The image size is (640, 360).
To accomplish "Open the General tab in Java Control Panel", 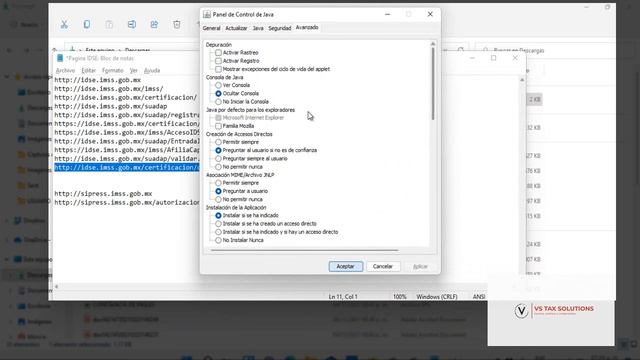I will 211,28.
